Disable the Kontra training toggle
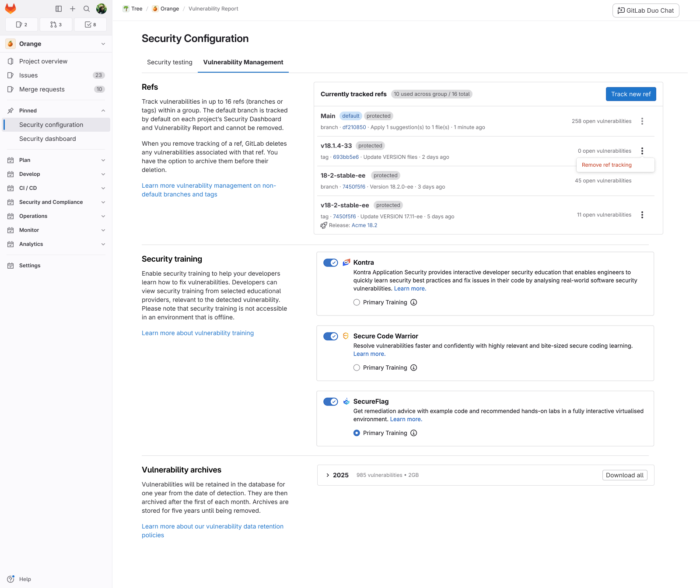Screen dimensions: 700x588 (331, 262)
